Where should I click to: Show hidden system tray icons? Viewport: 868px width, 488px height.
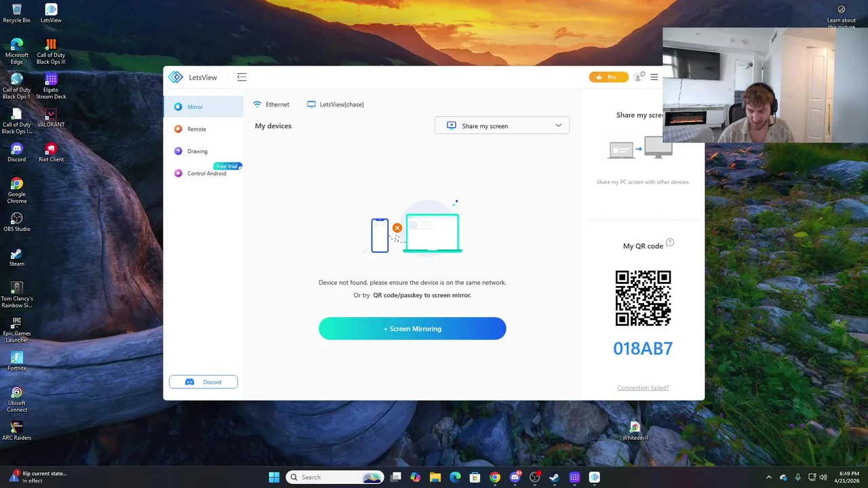(768, 477)
